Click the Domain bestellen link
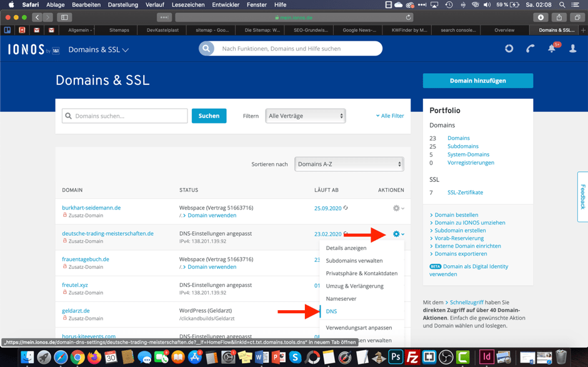The image size is (588, 367). click(x=456, y=215)
